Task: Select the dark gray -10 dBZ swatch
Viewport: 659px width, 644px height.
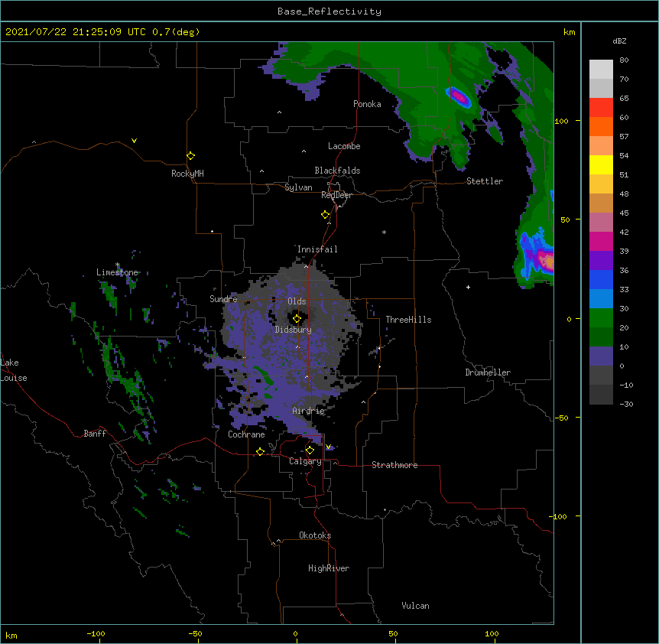Action: click(x=601, y=395)
